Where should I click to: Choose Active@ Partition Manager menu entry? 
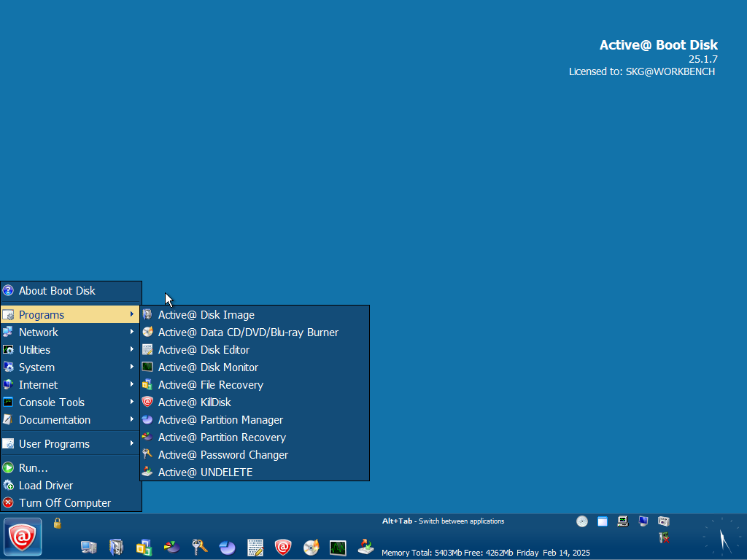point(220,420)
